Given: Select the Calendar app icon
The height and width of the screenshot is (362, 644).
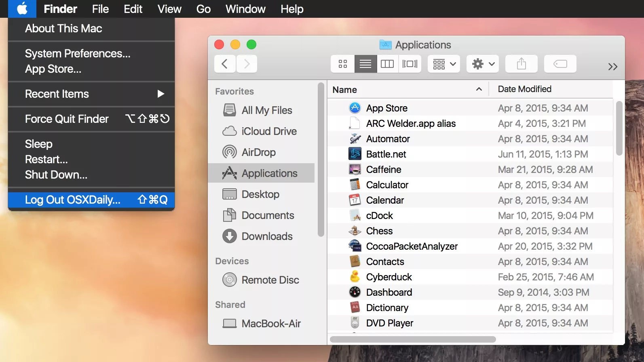Looking at the screenshot, I should point(355,200).
